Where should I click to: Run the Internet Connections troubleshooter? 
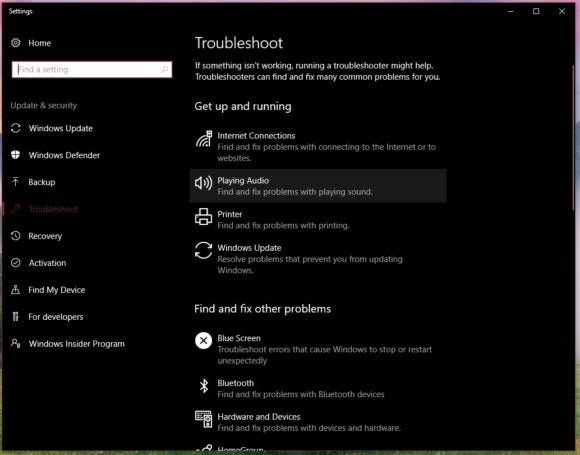[318, 146]
